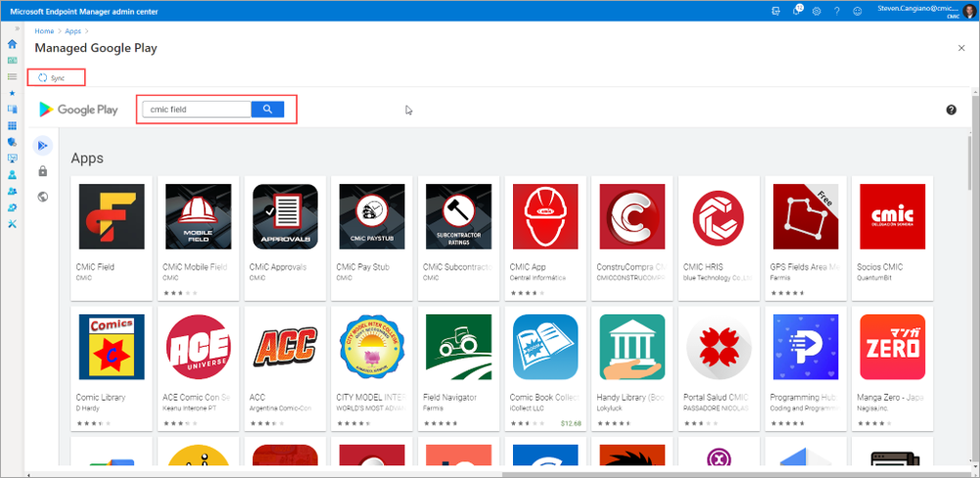This screenshot has width=980, height=478.
Task: Open the Comic Book Collector app card
Action: [545, 368]
